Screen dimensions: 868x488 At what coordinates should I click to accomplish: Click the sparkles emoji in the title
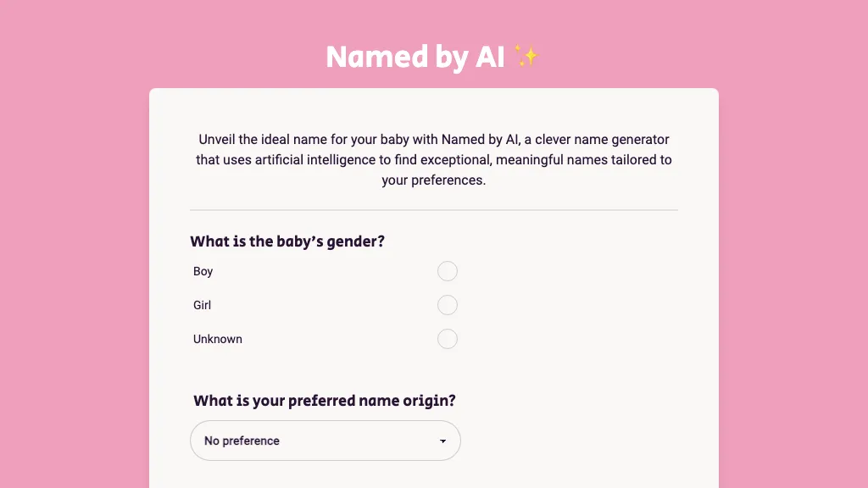tap(526, 57)
